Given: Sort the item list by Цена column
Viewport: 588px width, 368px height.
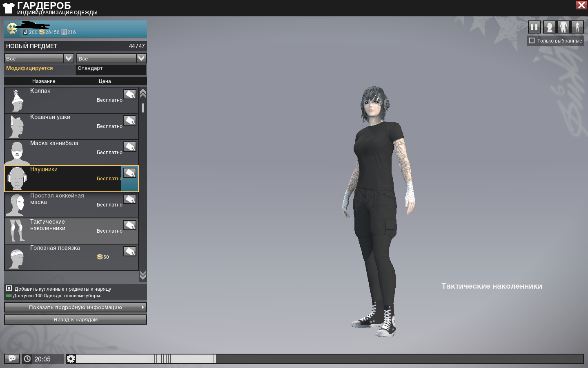Looking at the screenshot, I should tap(105, 81).
